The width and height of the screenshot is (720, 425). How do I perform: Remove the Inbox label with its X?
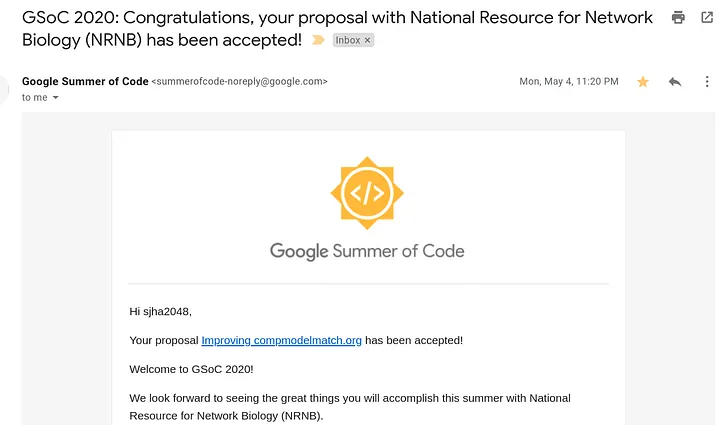[x=367, y=40]
